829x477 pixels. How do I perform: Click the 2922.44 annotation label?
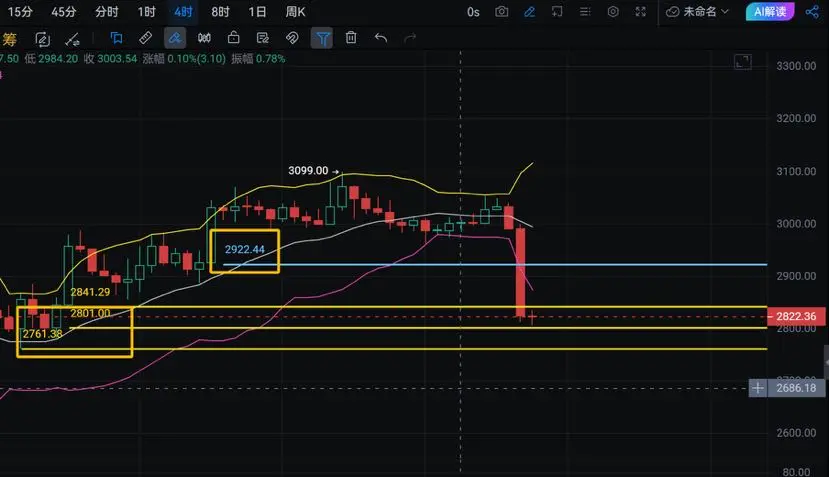click(244, 250)
